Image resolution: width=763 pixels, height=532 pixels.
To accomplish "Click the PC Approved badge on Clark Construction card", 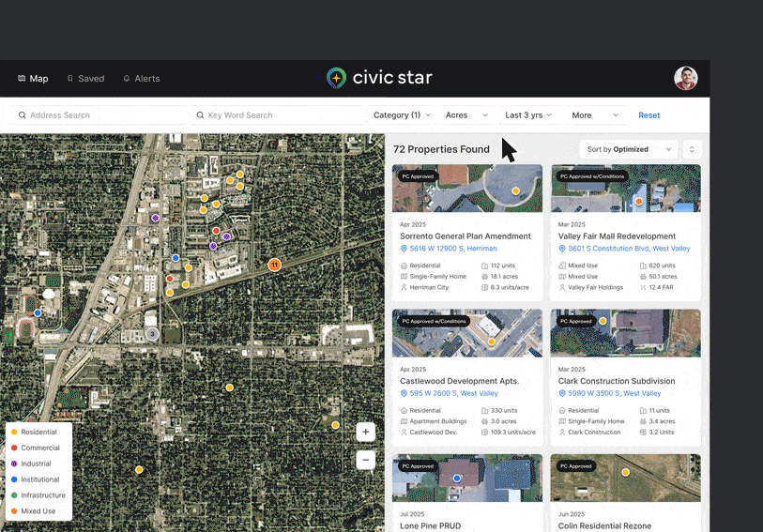I will 575,322.
